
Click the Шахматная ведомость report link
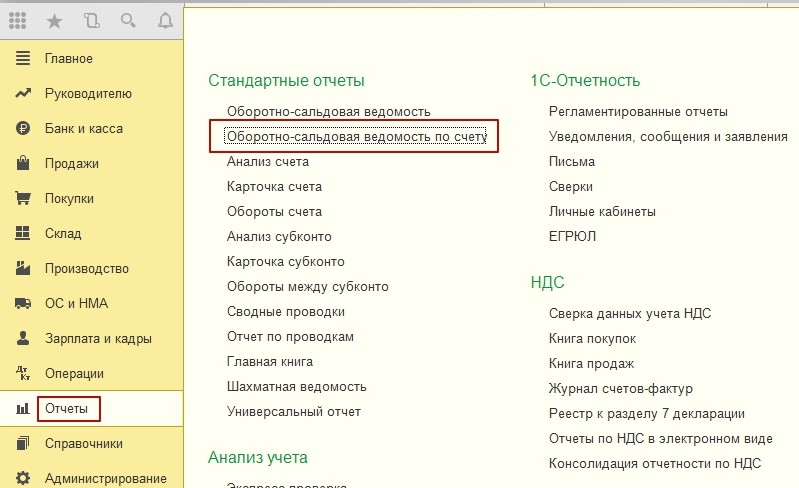(x=297, y=386)
